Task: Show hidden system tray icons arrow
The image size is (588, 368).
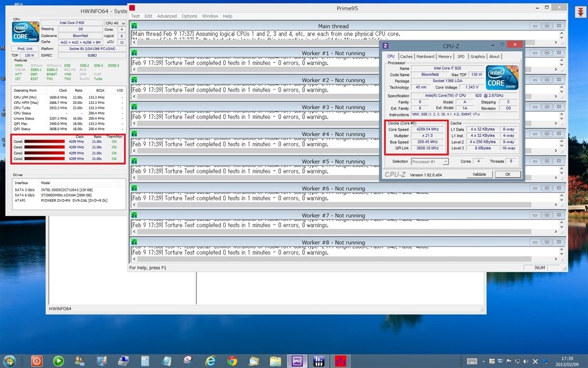Action: pyautogui.click(x=483, y=362)
